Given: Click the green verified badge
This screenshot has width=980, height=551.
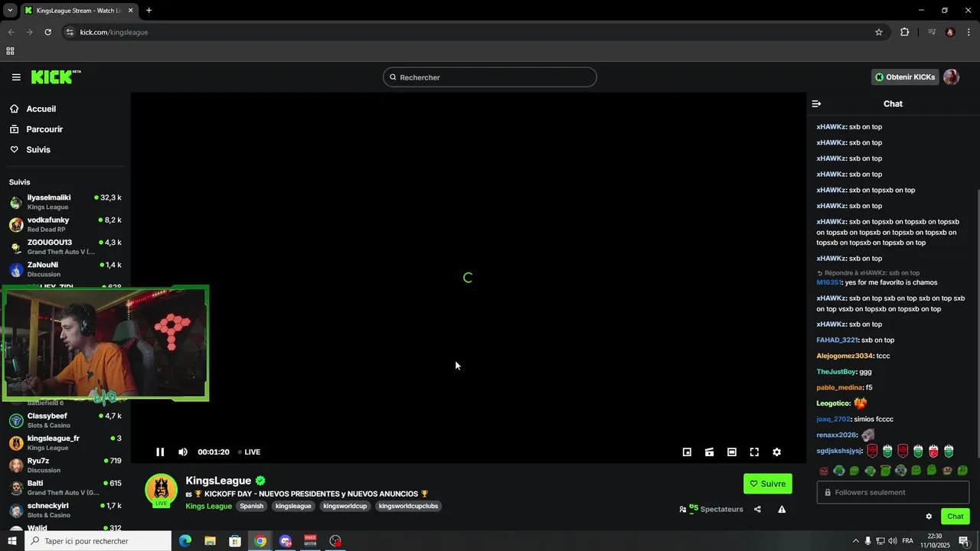Looking at the screenshot, I should coord(260,481).
